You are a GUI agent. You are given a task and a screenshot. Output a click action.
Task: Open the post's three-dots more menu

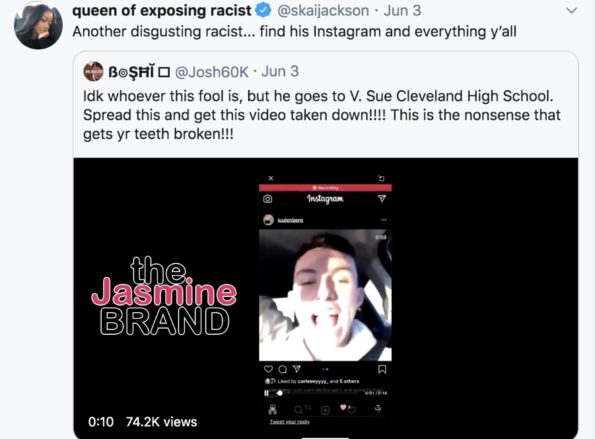[384, 220]
